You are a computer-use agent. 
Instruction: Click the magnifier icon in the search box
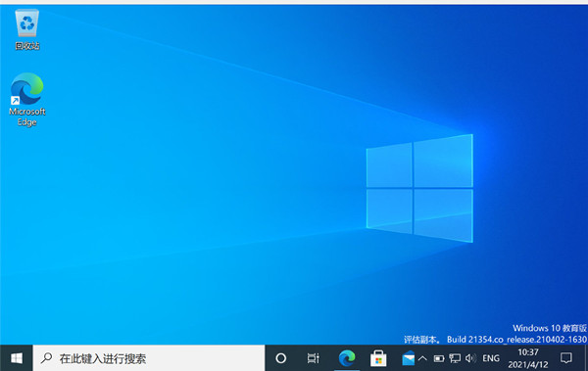46,358
